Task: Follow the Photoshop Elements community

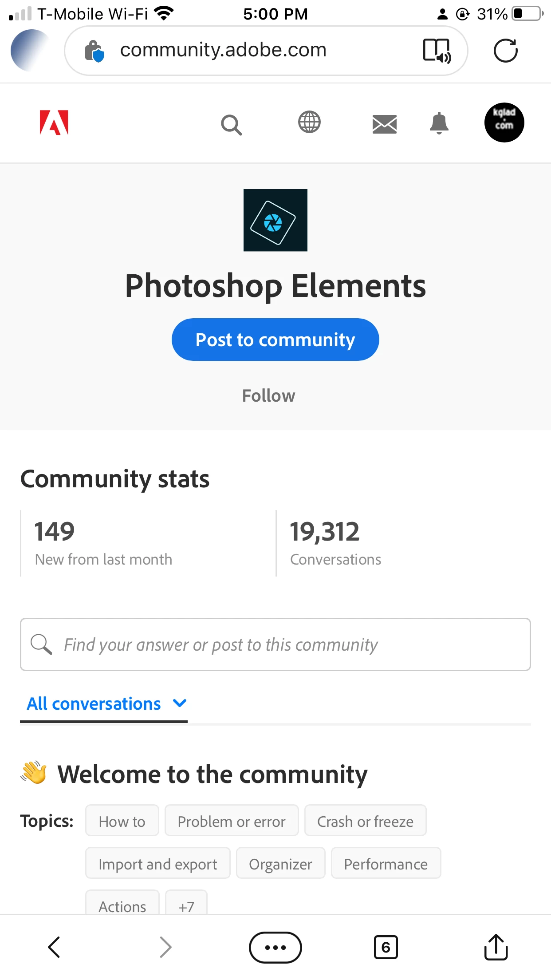Action: pyautogui.click(x=268, y=395)
